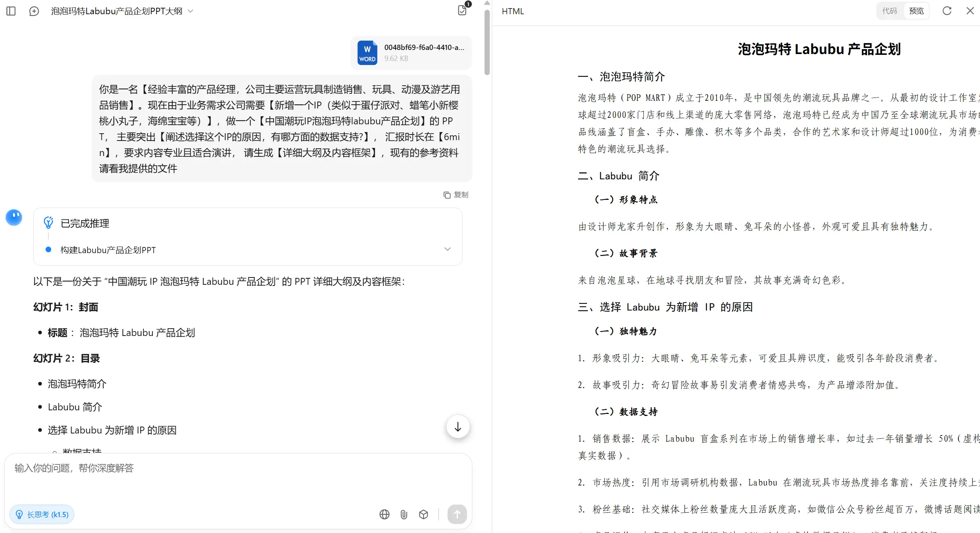Viewport: 980px width, 533px height.
Task: Expand the 已完成推理 reasoning panel chevron
Action: point(448,249)
